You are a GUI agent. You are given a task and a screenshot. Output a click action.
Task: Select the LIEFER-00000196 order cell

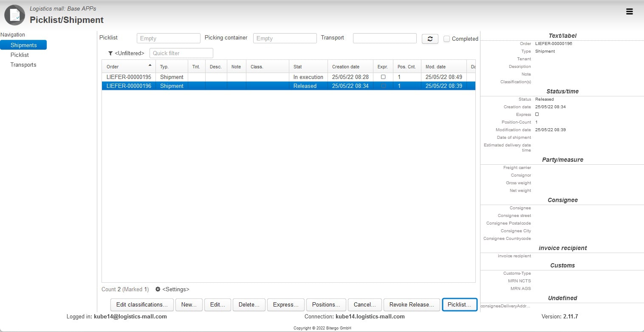click(129, 86)
